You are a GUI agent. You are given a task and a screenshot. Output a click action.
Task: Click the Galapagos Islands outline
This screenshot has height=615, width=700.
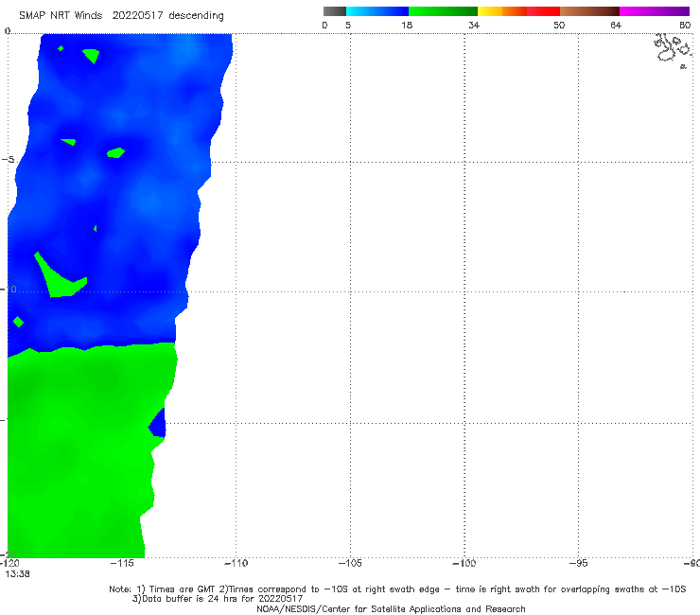tap(673, 50)
